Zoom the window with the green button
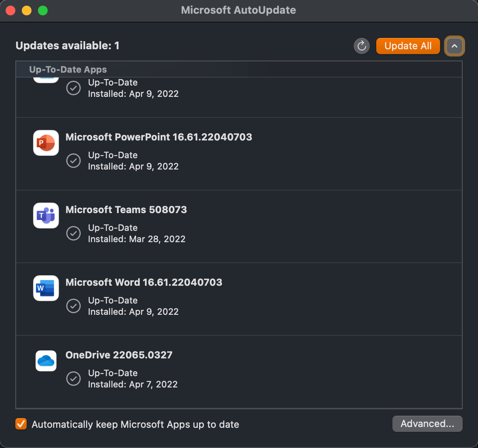Screen dimensions: 478x448 click(x=43, y=10)
